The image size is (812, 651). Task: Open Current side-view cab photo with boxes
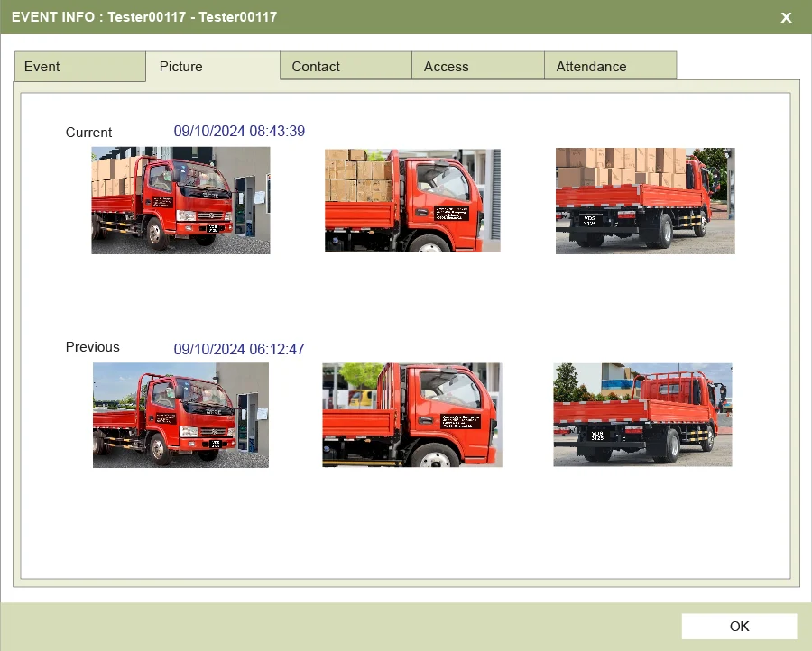click(412, 200)
